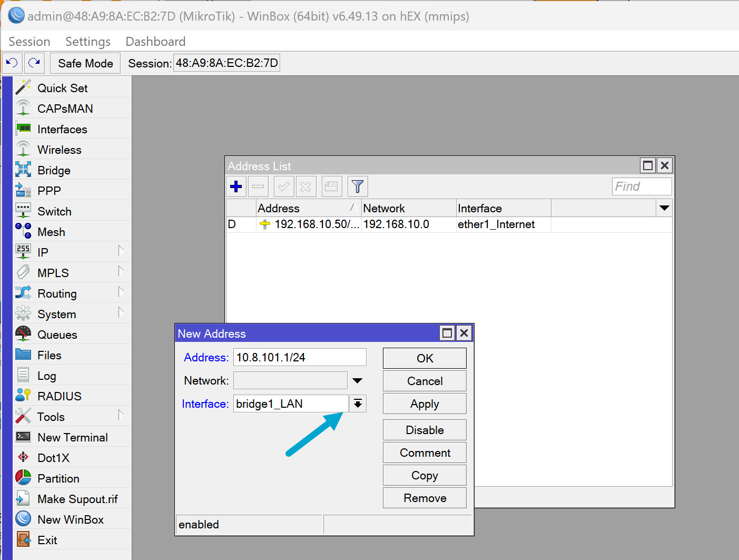Open the filter in the Address List toolbar

coord(358,186)
